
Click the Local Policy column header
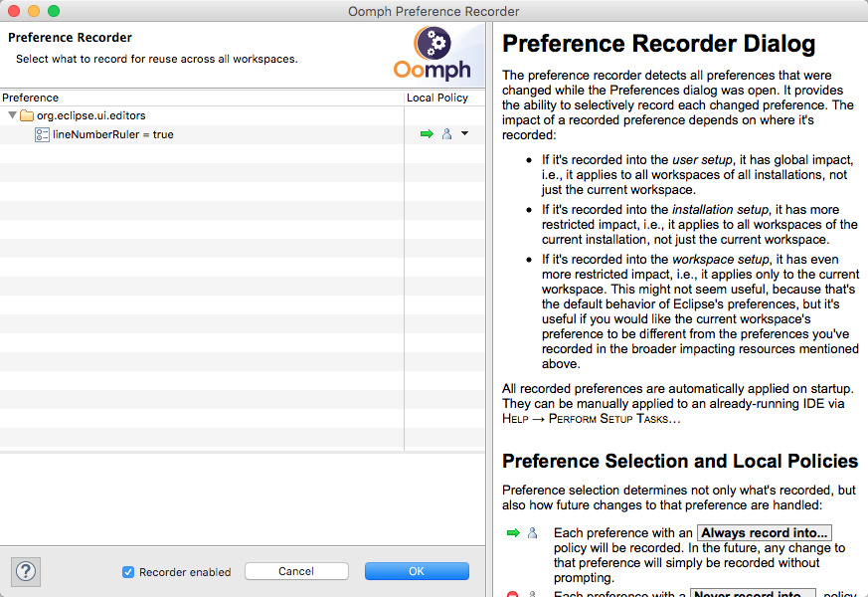444,98
